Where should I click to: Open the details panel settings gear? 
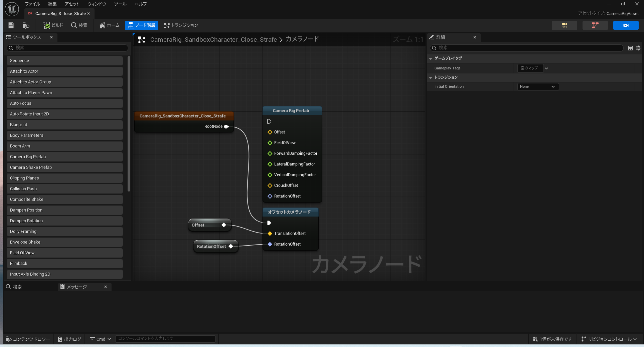pyautogui.click(x=638, y=48)
